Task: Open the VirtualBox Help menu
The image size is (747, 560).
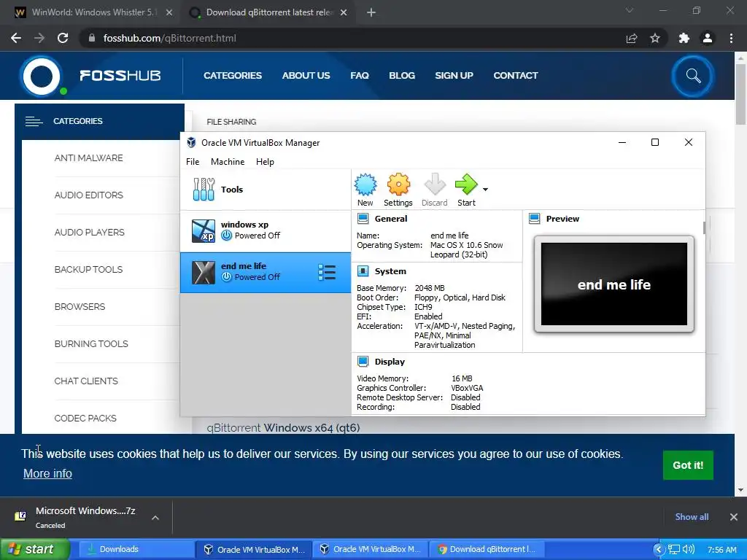Action: click(265, 162)
